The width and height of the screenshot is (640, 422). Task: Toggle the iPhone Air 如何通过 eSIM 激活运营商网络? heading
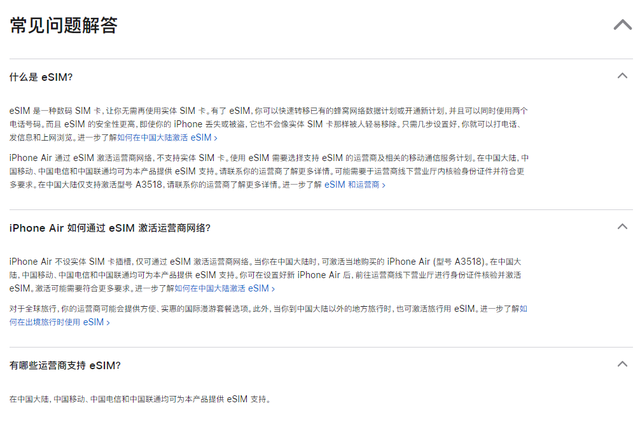(x=110, y=228)
